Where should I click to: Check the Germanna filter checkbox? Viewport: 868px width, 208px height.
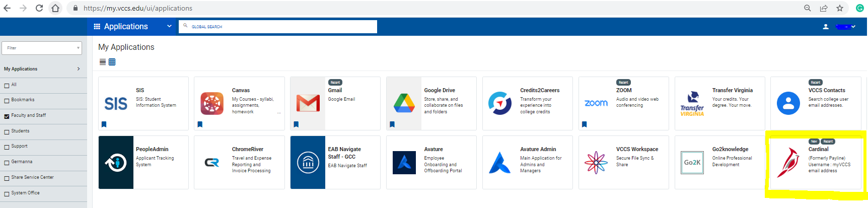(x=7, y=163)
